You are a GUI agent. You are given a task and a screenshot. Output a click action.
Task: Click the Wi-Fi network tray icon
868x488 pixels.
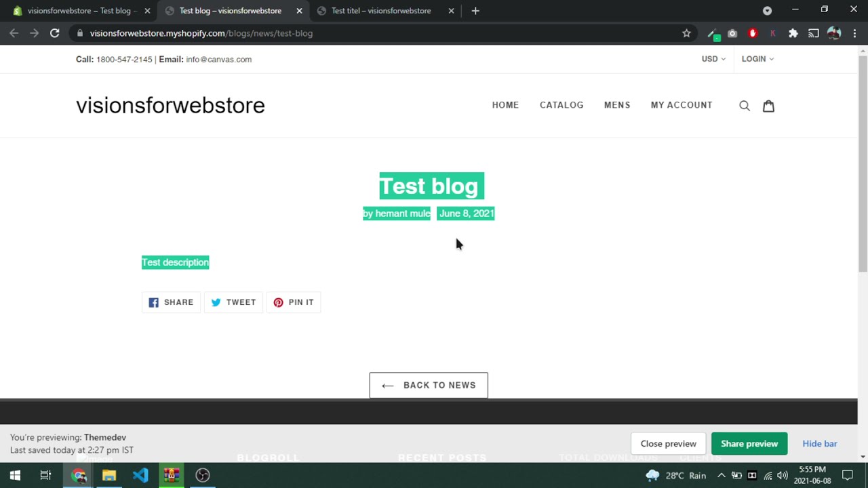(x=768, y=475)
